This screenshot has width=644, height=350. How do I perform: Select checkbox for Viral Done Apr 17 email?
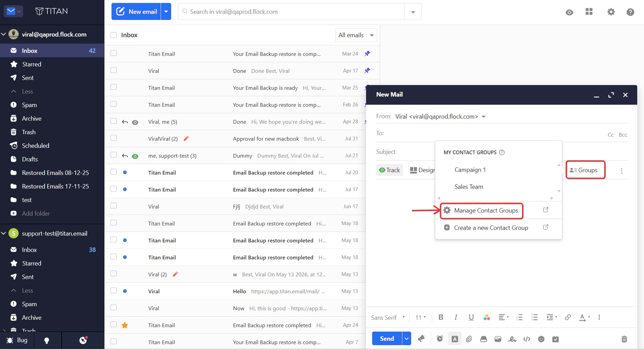[114, 70]
